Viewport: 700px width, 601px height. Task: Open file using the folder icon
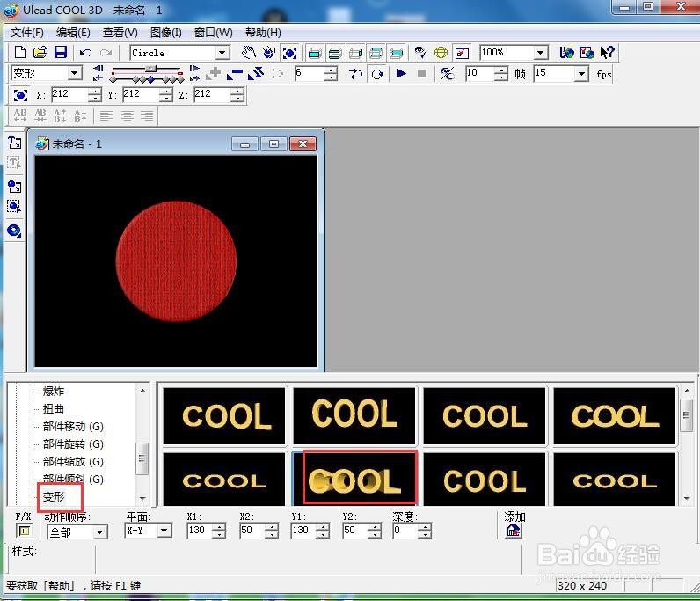point(40,52)
